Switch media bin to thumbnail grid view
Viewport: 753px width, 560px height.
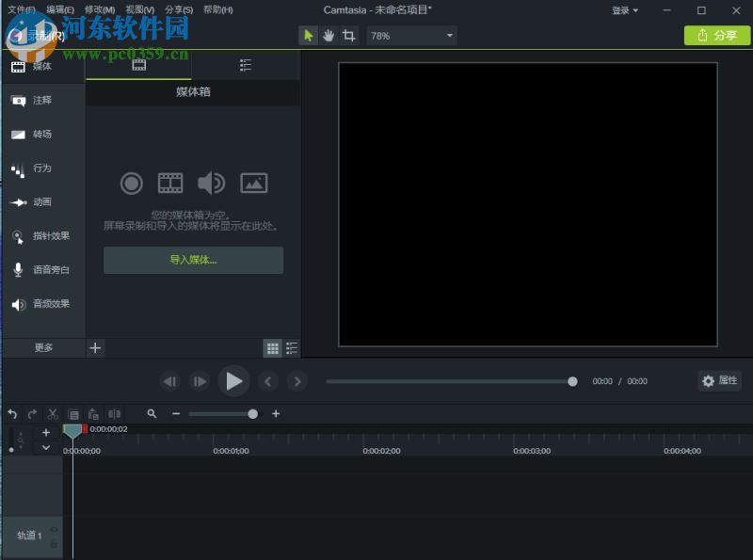point(272,348)
